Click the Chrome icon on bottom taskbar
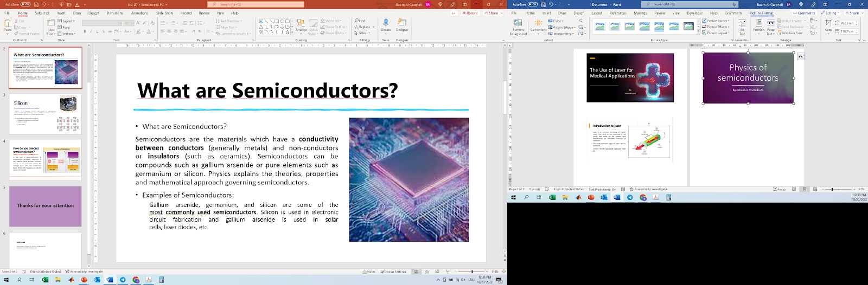Image resolution: width=868 pixels, height=285 pixels. coord(136,280)
